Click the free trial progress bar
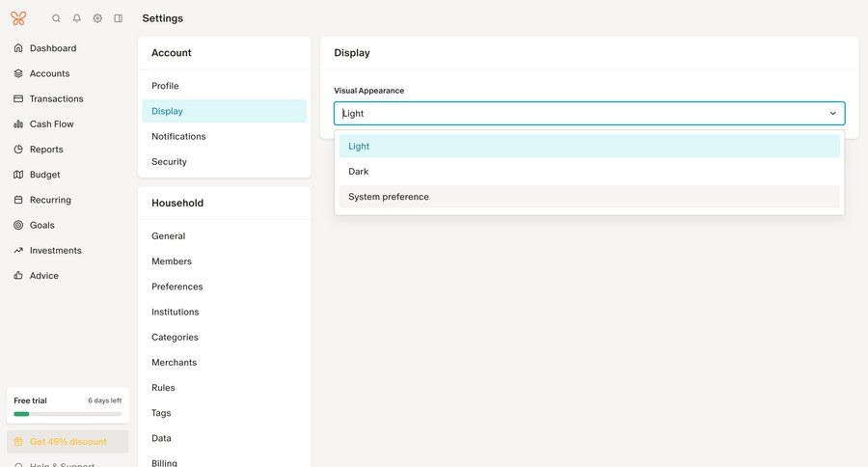Viewport: 868px width, 467px height. pyautogui.click(x=68, y=414)
